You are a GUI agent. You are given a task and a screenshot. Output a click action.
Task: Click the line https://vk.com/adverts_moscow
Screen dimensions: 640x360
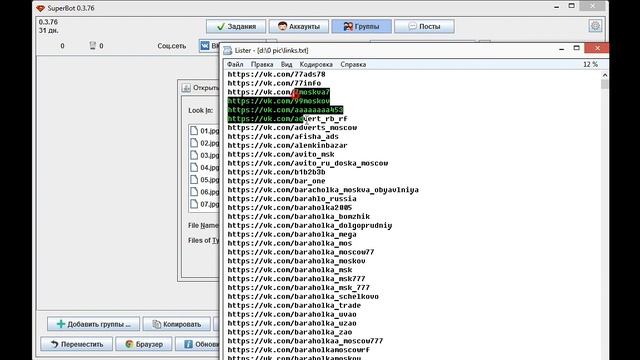pyautogui.click(x=292, y=128)
